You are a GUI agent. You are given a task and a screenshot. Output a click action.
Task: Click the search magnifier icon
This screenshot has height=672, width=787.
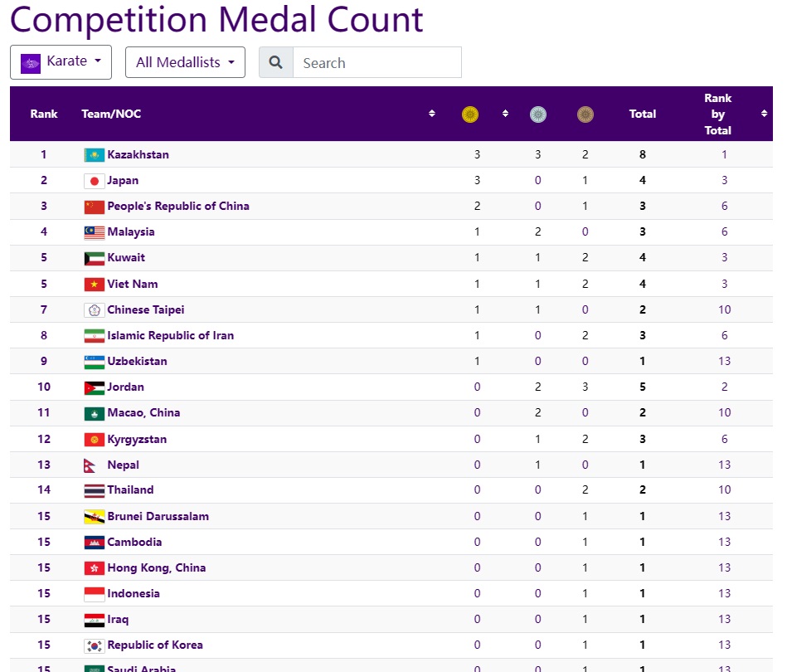[x=276, y=63]
